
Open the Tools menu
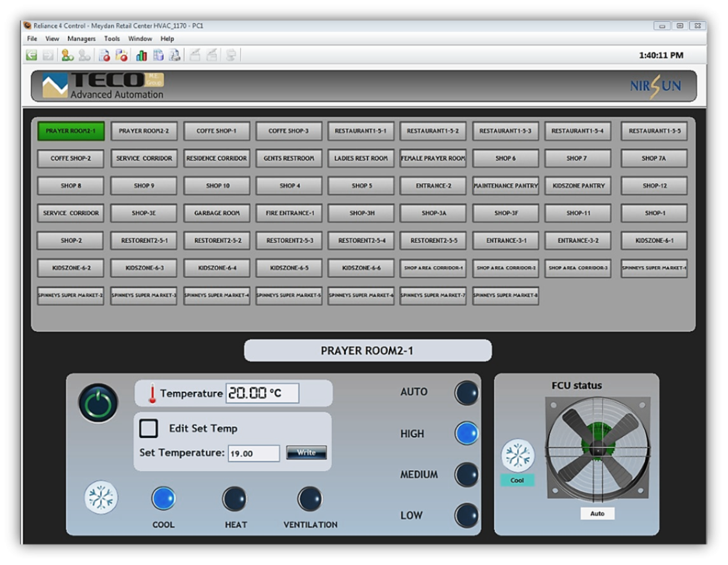click(112, 39)
